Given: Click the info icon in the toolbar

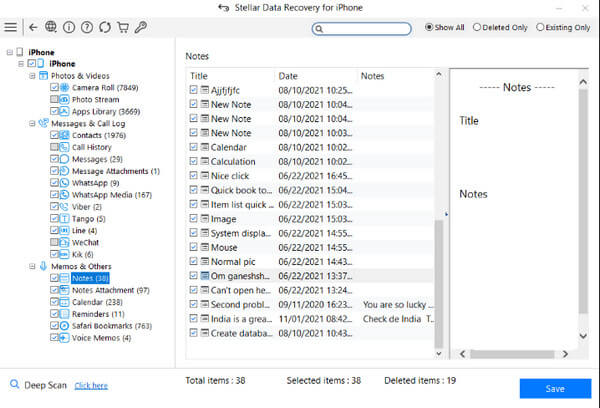Looking at the screenshot, I should pyautogui.click(x=69, y=27).
